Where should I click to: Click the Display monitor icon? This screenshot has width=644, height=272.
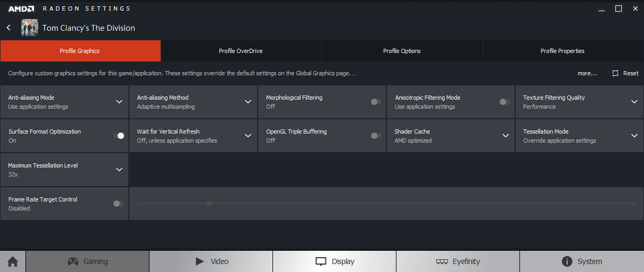click(321, 261)
